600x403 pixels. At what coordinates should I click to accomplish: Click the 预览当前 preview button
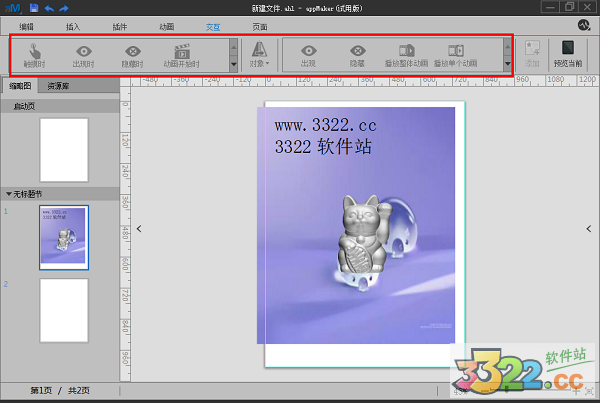568,54
